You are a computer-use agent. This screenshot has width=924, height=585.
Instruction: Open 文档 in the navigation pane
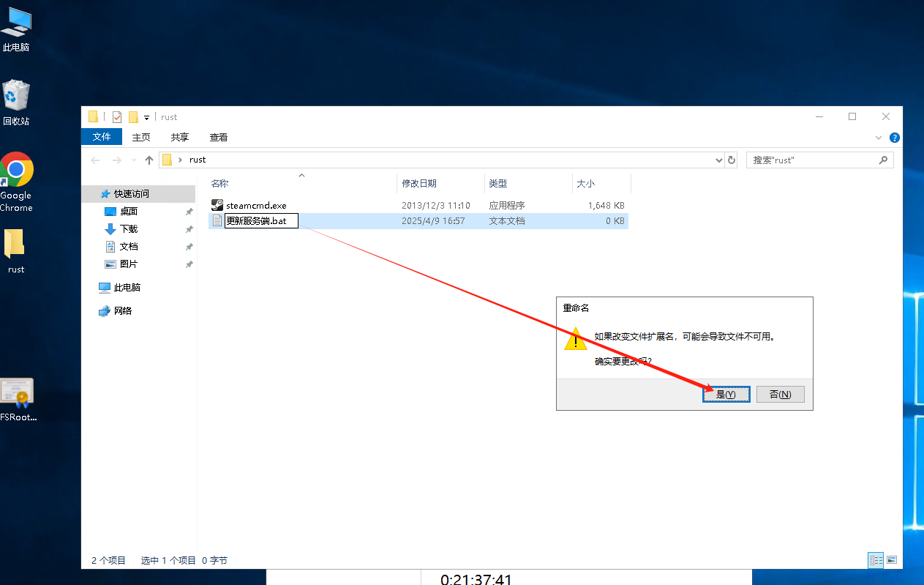pyautogui.click(x=129, y=247)
